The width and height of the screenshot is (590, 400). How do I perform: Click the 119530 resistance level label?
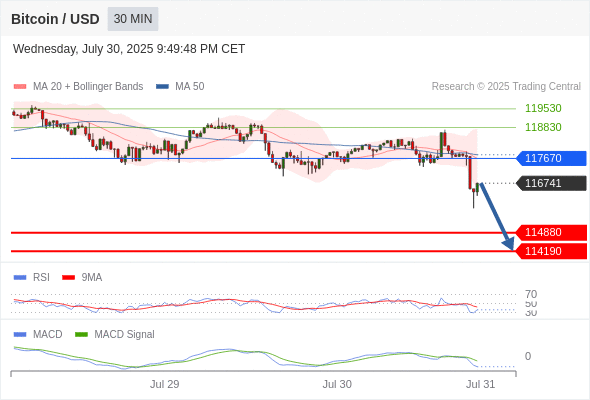543,108
